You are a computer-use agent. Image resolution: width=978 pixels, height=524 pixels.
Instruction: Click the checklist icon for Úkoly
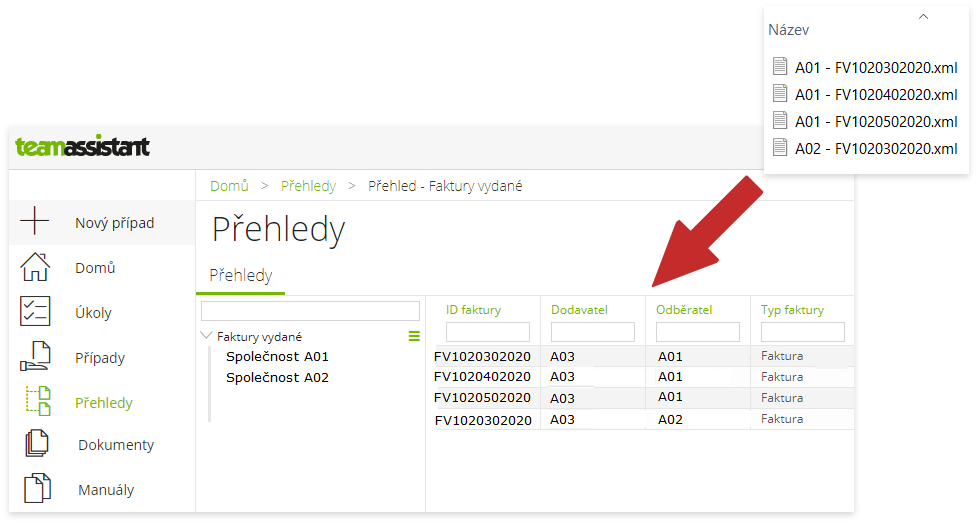tap(35, 311)
